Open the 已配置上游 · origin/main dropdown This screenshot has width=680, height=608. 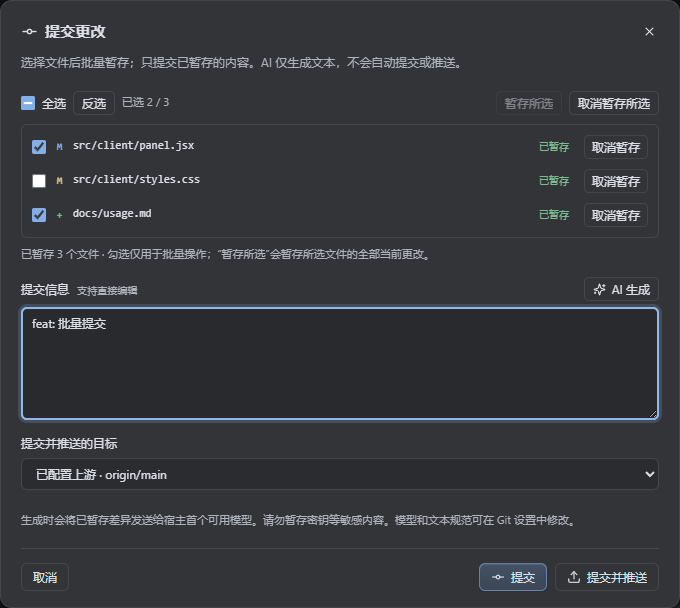tap(340, 474)
